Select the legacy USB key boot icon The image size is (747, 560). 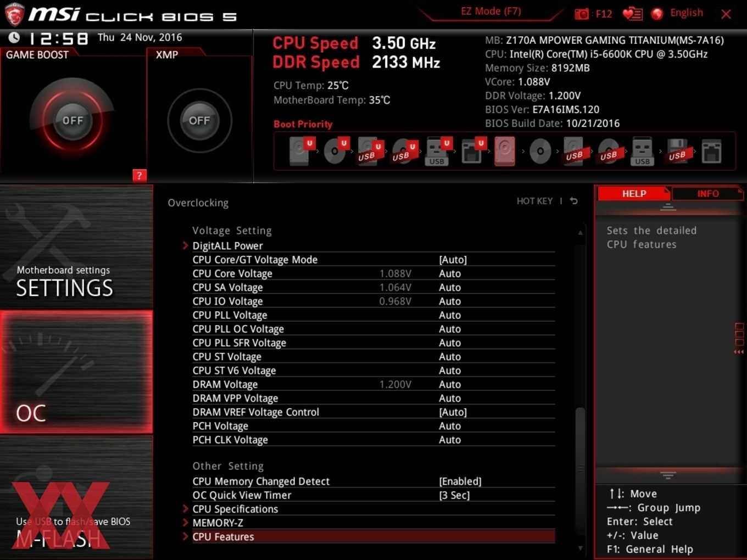click(642, 151)
